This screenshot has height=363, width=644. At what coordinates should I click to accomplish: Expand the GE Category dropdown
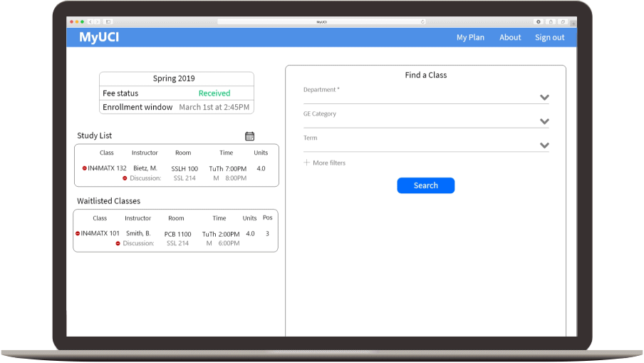point(544,121)
